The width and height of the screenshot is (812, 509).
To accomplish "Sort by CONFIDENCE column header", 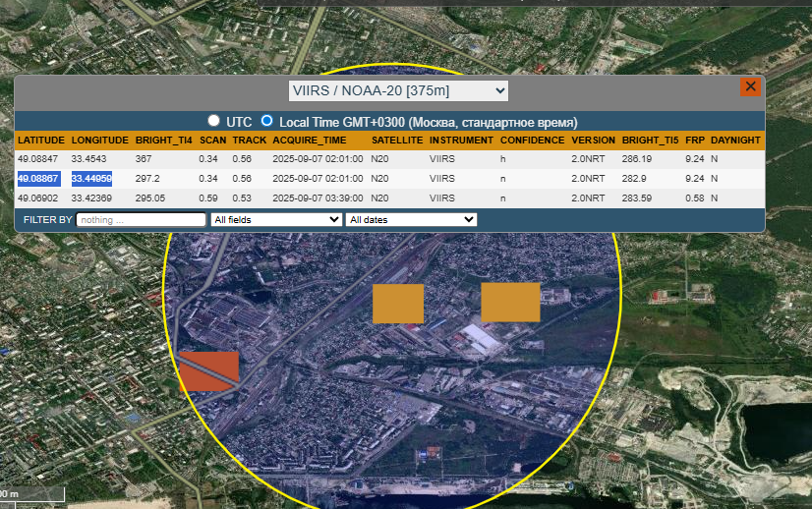I will [533, 141].
